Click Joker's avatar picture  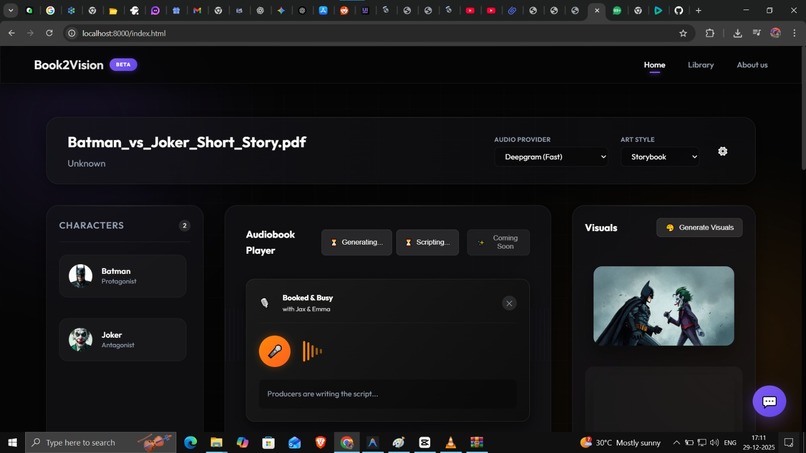[80, 339]
